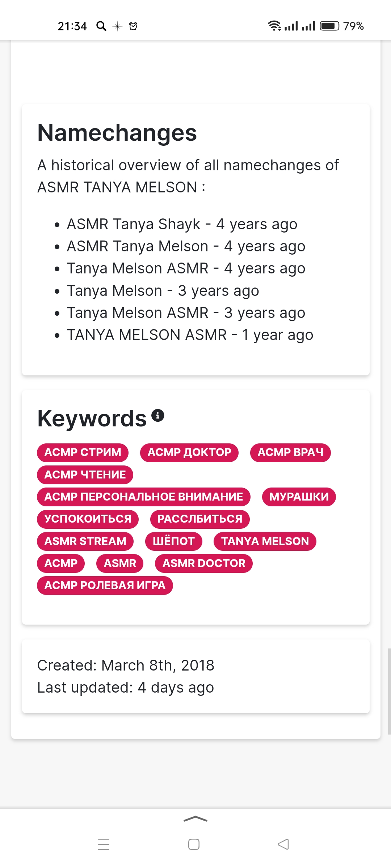Tap the Keywords info icon
Screen dimensions: 391x868
coord(157,416)
